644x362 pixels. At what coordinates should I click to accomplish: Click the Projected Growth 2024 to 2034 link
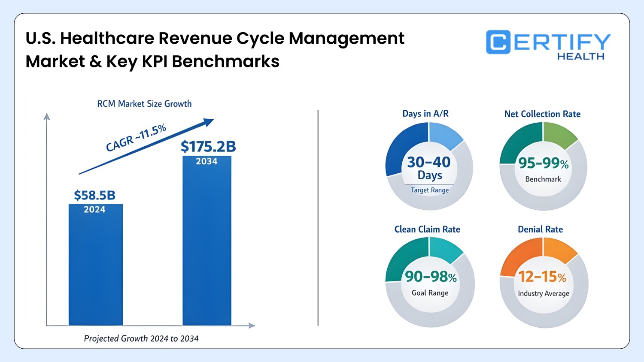coord(141,338)
